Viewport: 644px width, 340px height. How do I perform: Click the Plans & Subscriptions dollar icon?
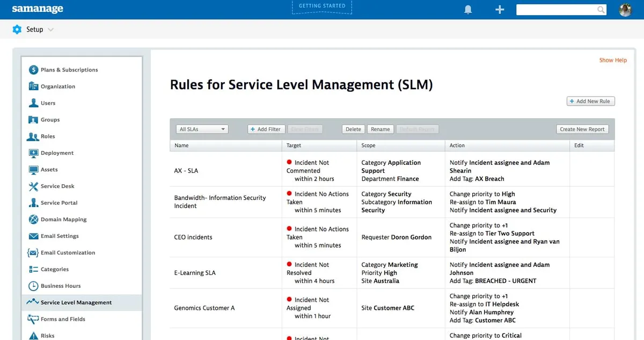33,70
